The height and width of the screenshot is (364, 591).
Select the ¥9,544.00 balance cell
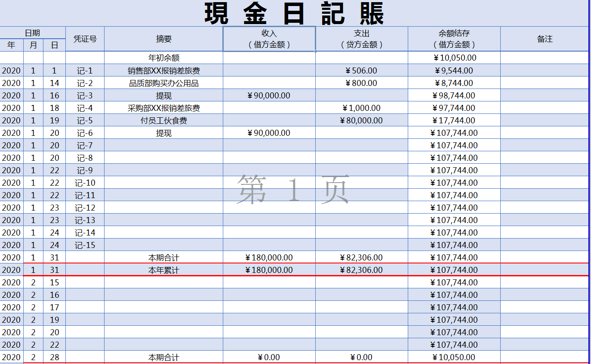pos(454,70)
